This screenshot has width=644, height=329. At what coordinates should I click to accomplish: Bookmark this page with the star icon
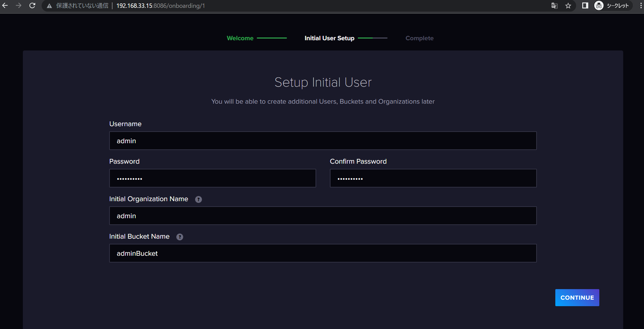click(568, 6)
